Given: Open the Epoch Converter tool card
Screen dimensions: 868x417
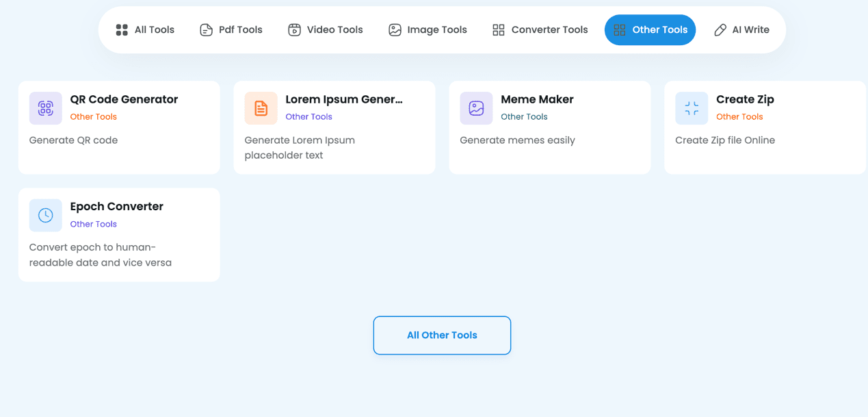Looking at the screenshot, I should click(119, 234).
